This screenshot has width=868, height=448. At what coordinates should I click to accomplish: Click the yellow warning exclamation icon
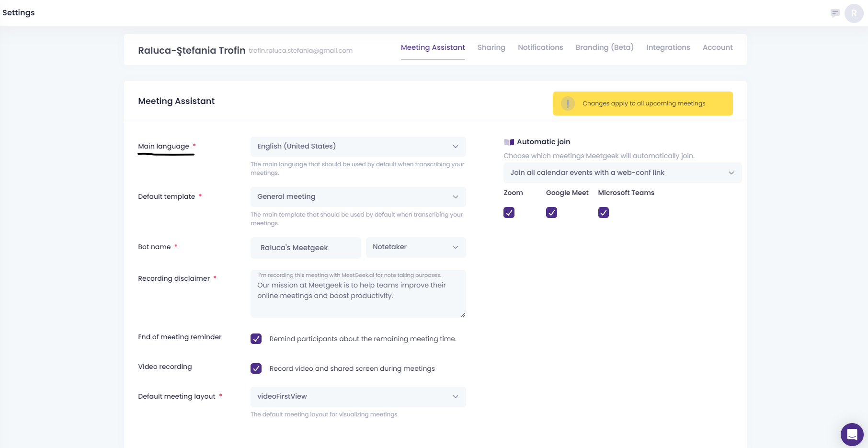pyautogui.click(x=568, y=103)
